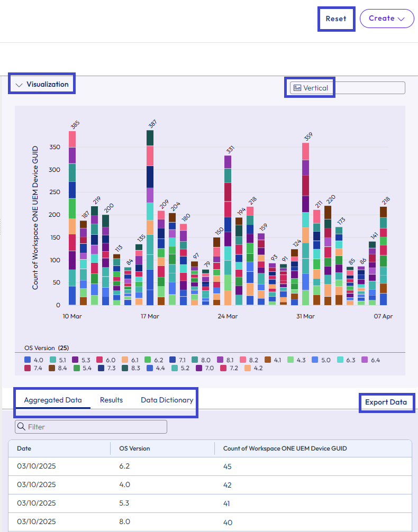Viewport: 418px width, 532px height.
Task: Toggle legend swatch for OS version 7.3
Action: coord(101,368)
